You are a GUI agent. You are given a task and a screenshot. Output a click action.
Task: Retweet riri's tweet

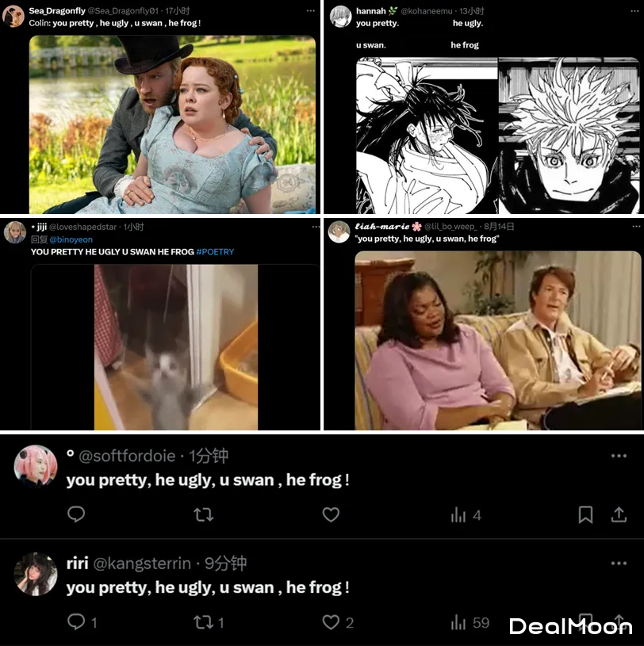tap(209, 622)
